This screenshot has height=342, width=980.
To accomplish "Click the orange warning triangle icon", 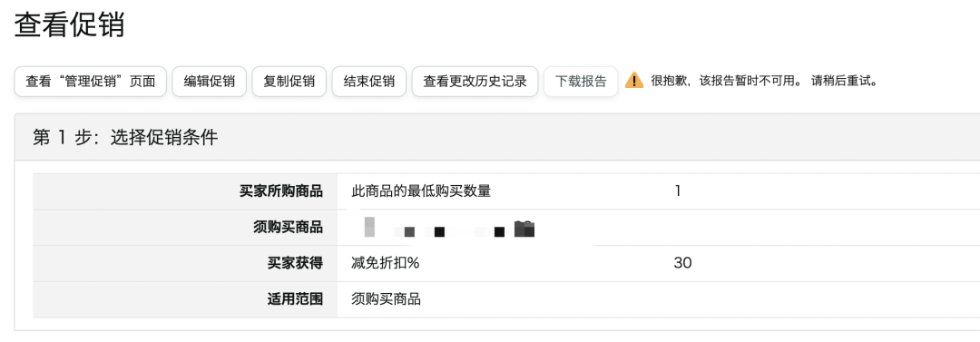I will point(633,81).
